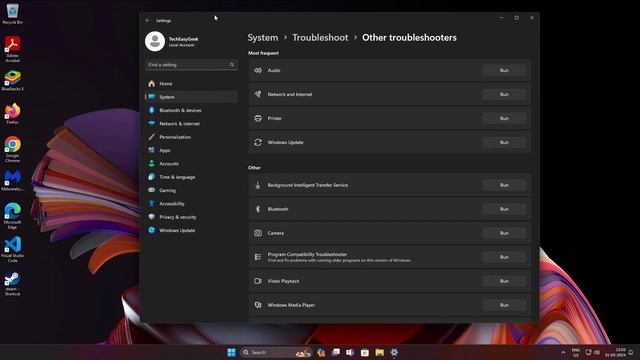
Task: Open the clock and date flyout
Action: pyautogui.click(x=616, y=352)
